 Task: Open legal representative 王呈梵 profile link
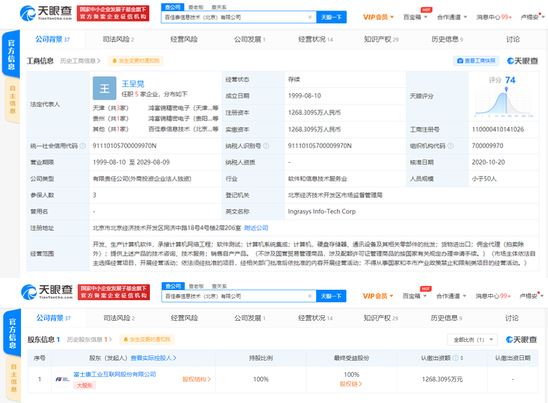[133, 84]
